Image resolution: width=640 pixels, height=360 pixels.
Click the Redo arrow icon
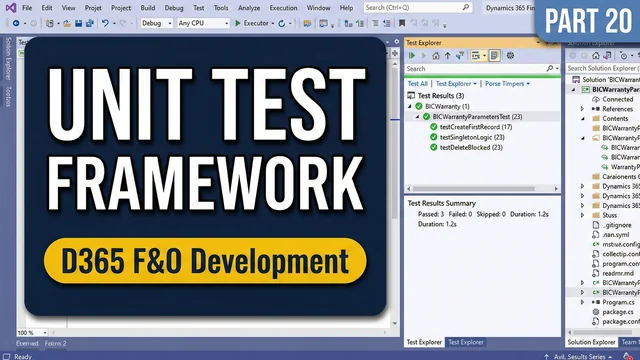point(122,23)
